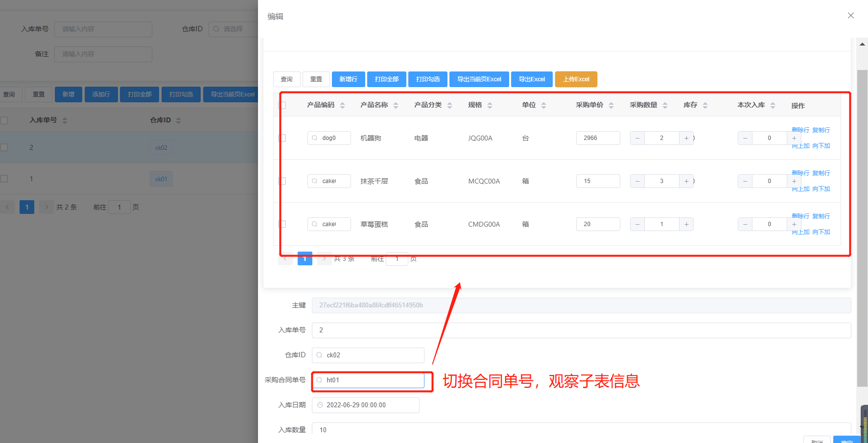Open ck02 link in background list

tap(161, 147)
